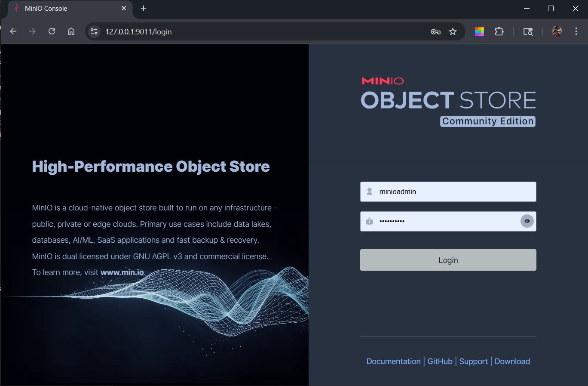
Task: Open the Chrome profile avatar
Action: 557,31
